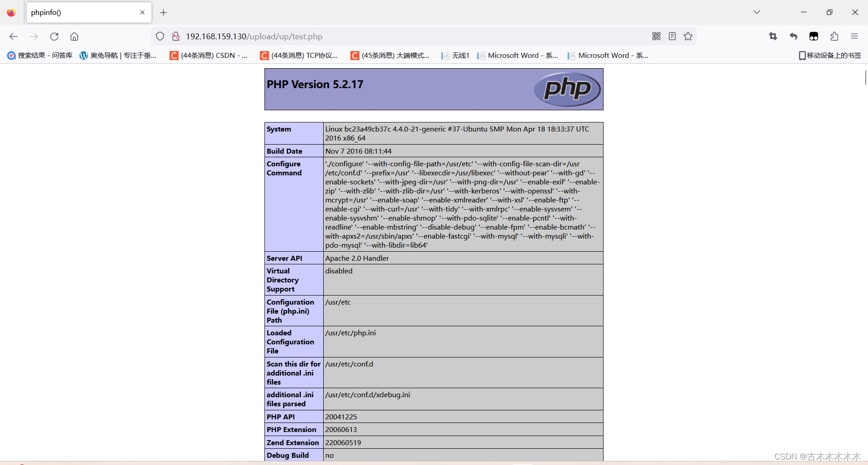This screenshot has width=868, height=465.
Task: Click the home button
Action: pyautogui.click(x=74, y=36)
